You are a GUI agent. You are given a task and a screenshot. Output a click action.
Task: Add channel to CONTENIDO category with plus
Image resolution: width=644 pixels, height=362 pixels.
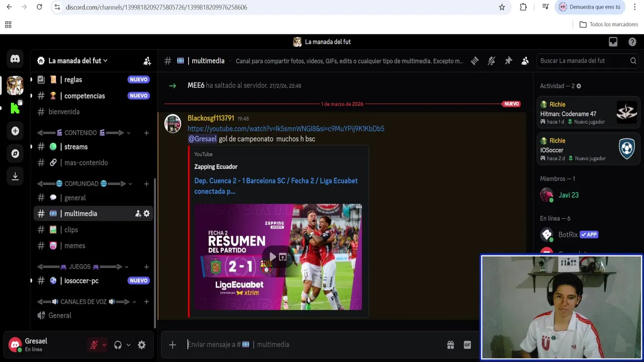146,133
